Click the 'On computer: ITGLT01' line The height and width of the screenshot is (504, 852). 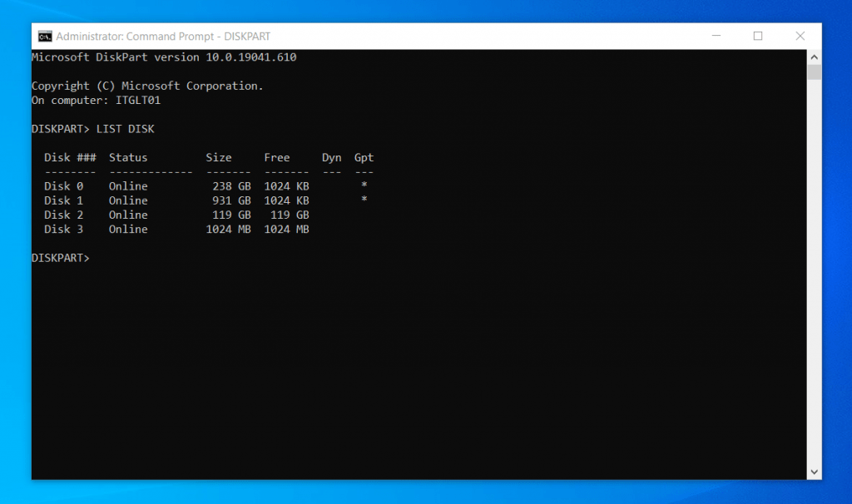pos(97,101)
